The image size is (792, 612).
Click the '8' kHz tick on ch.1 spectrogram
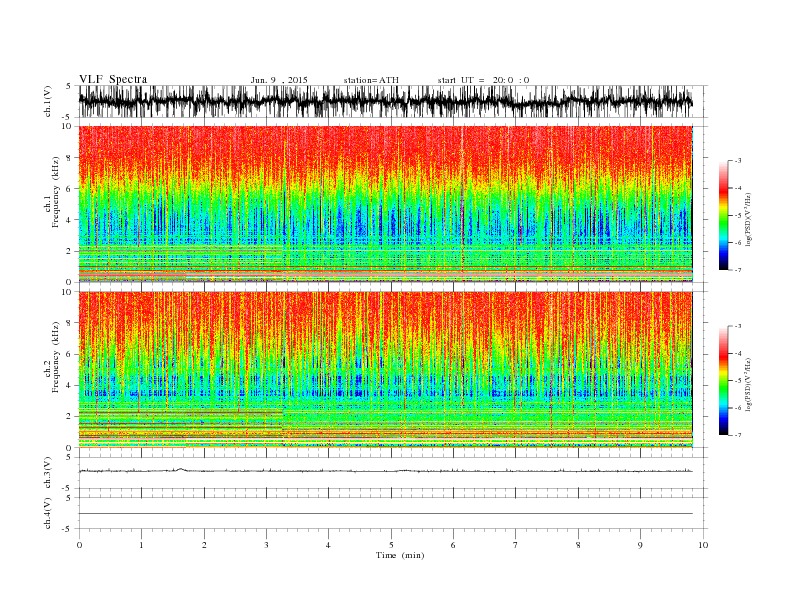[x=69, y=158]
